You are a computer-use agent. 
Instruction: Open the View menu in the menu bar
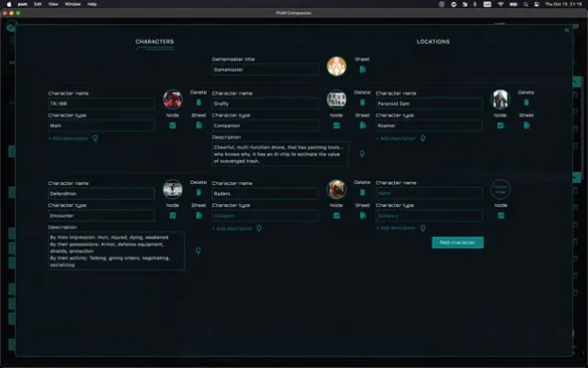click(x=54, y=4)
